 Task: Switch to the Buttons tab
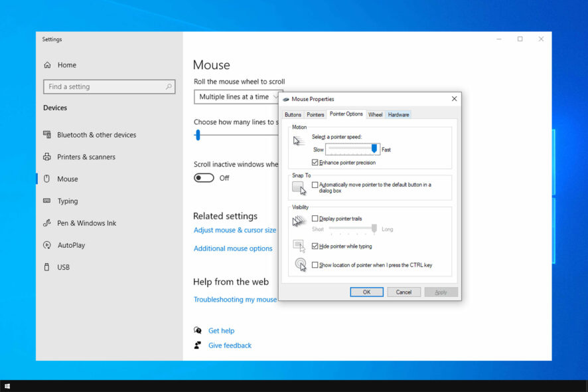pyautogui.click(x=293, y=115)
